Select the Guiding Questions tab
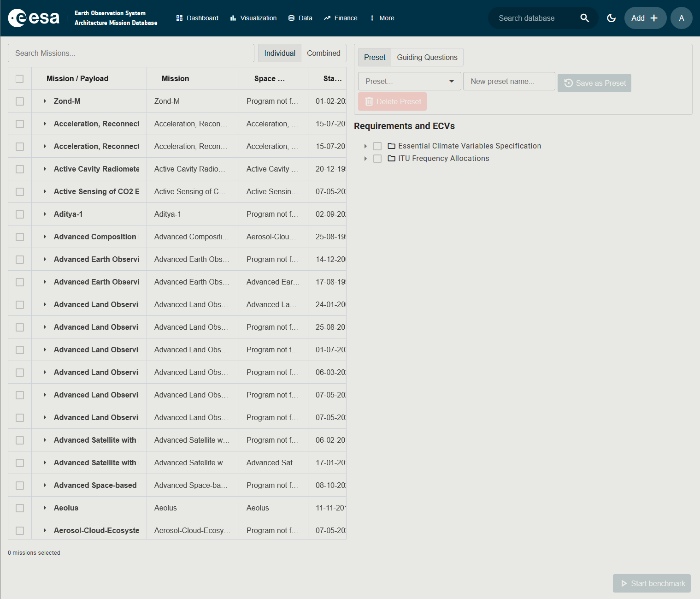Viewport: 700px width, 599px height. point(427,57)
